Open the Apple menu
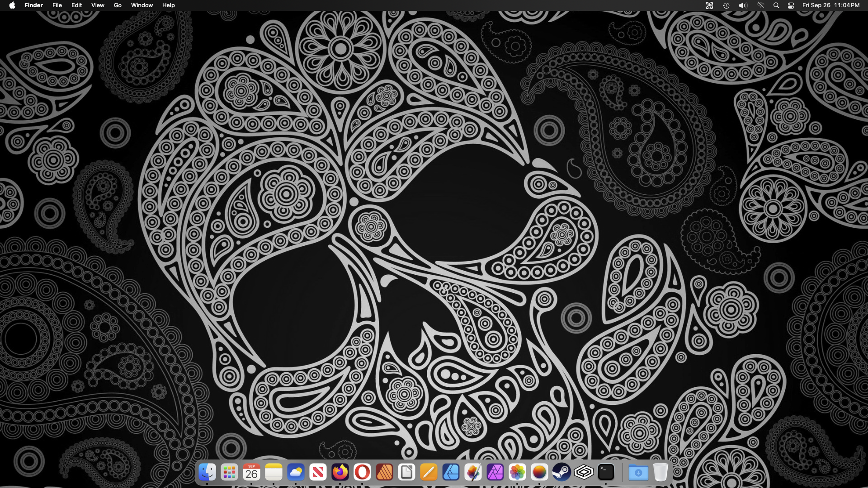 tap(12, 5)
